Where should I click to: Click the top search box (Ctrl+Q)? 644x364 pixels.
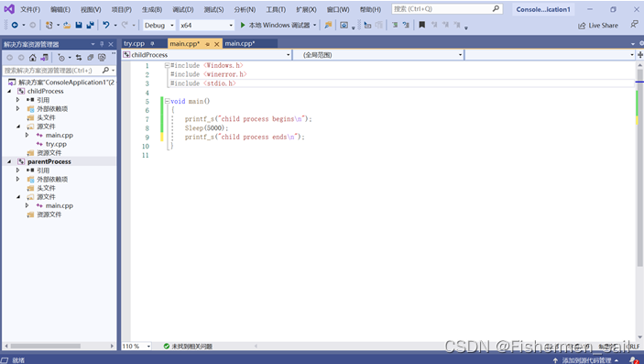447,8
